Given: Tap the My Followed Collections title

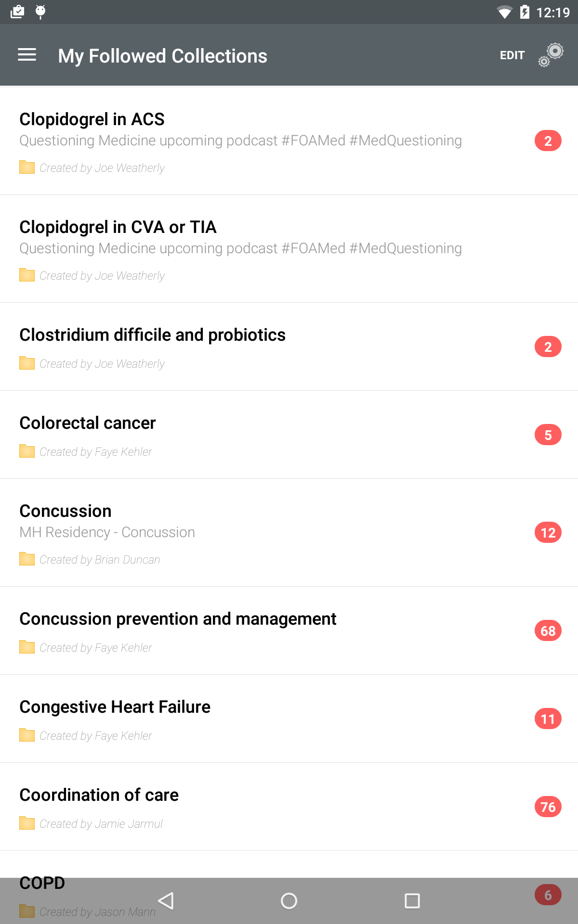Looking at the screenshot, I should pos(162,56).
